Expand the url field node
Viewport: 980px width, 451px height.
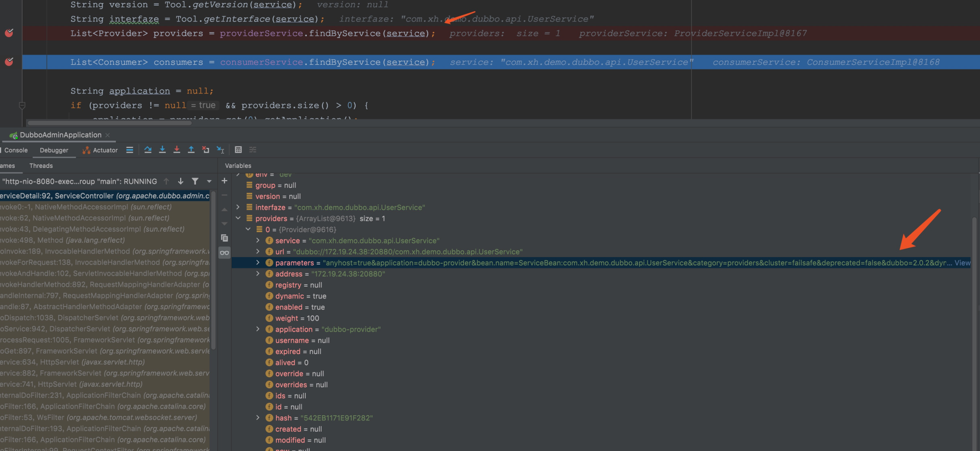tap(258, 252)
